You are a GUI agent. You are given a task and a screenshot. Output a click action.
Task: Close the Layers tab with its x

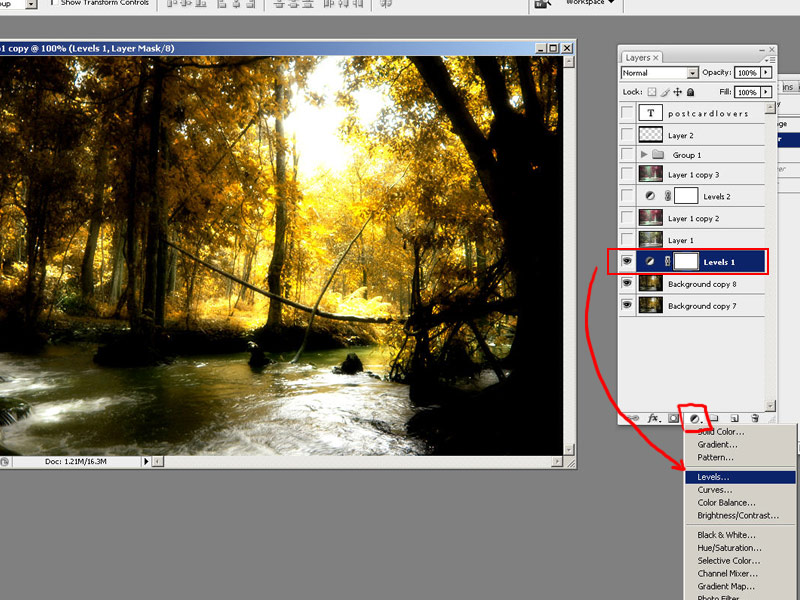pos(656,58)
